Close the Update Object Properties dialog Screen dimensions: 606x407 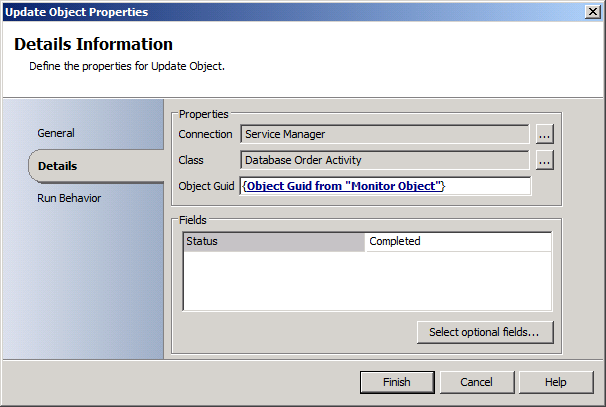(x=592, y=12)
